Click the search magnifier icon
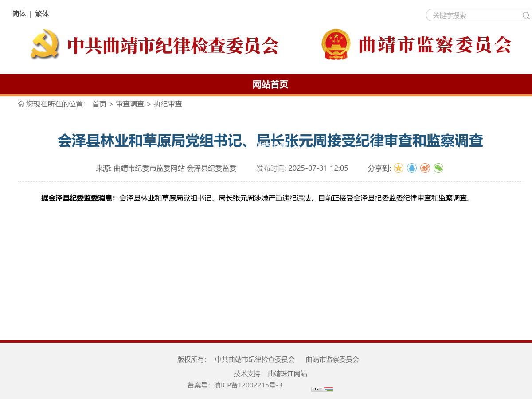The height and width of the screenshot is (399, 532). tap(525, 16)
